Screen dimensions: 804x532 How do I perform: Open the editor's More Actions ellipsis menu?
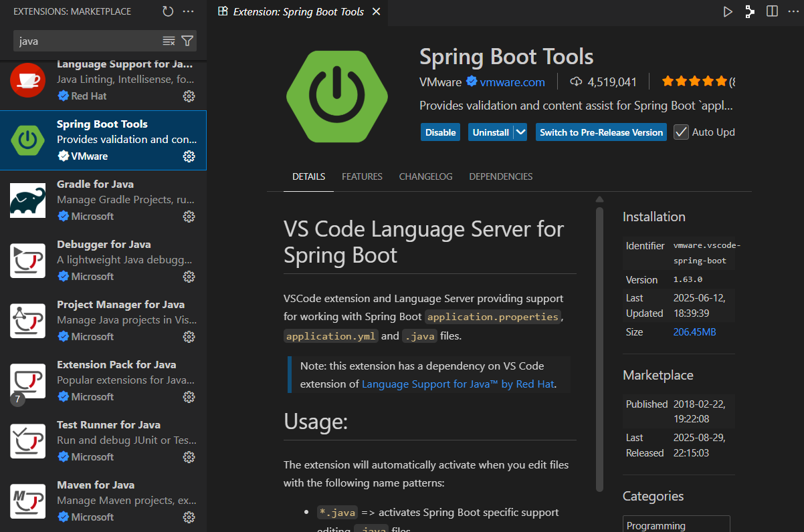click(x=793, y=11)
